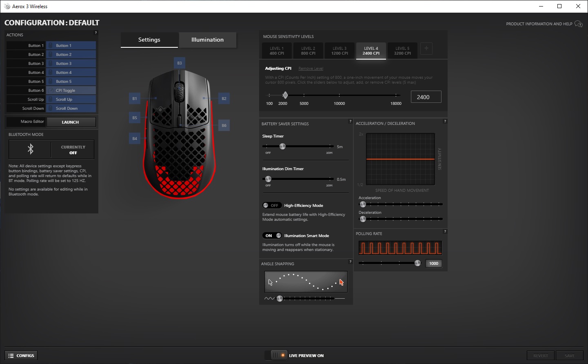Click the CPI slider handle
Screen dimensions: 588x364
tap(285, 95)
